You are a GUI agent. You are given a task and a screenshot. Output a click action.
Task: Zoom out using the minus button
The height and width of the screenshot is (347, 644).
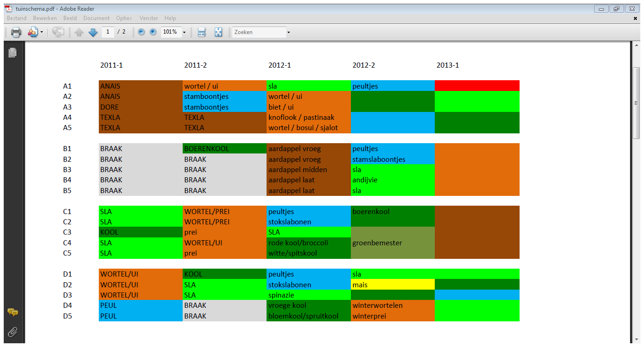coord(141,32)
